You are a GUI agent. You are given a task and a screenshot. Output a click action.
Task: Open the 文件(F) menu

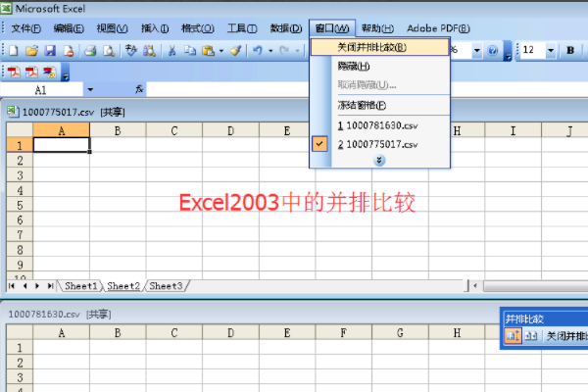25,28
